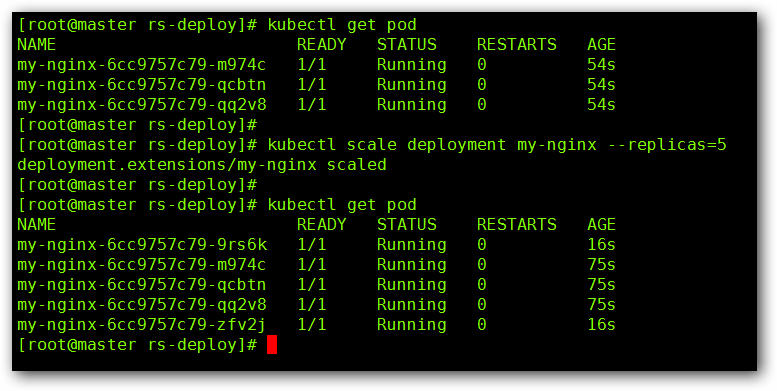Click the kubectl scale deployment command

497,146
